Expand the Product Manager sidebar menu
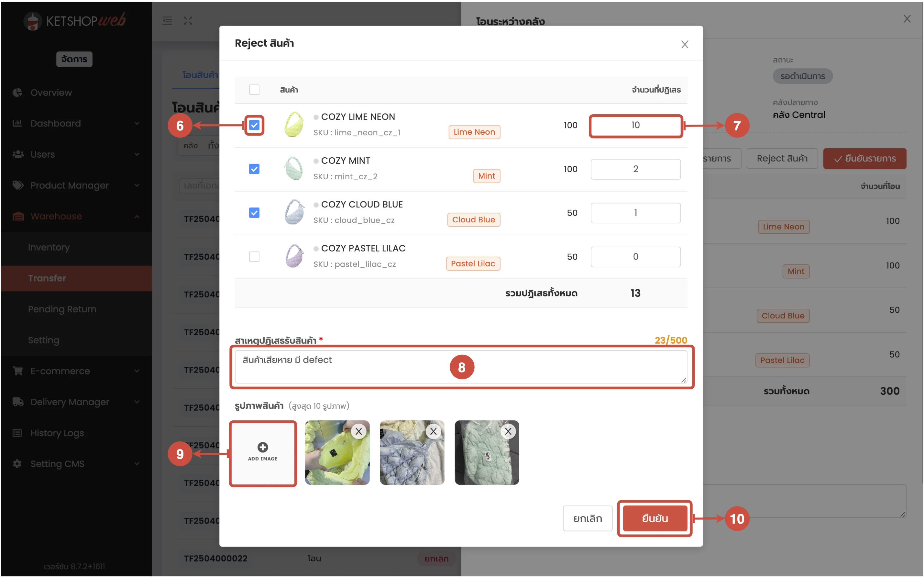This screenshot has width=924, height=578. click(69, 185)
